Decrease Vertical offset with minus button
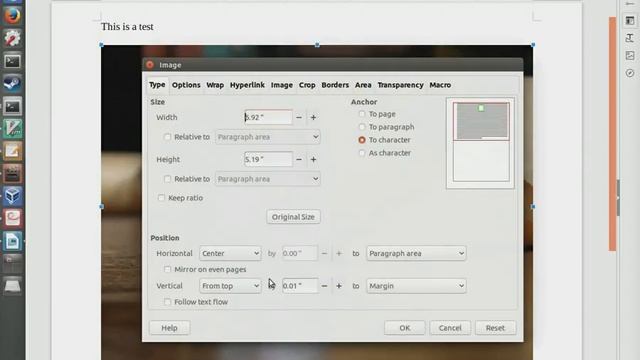Image resolution: width=640 pixels, height=360 pixels. (324, 286)
